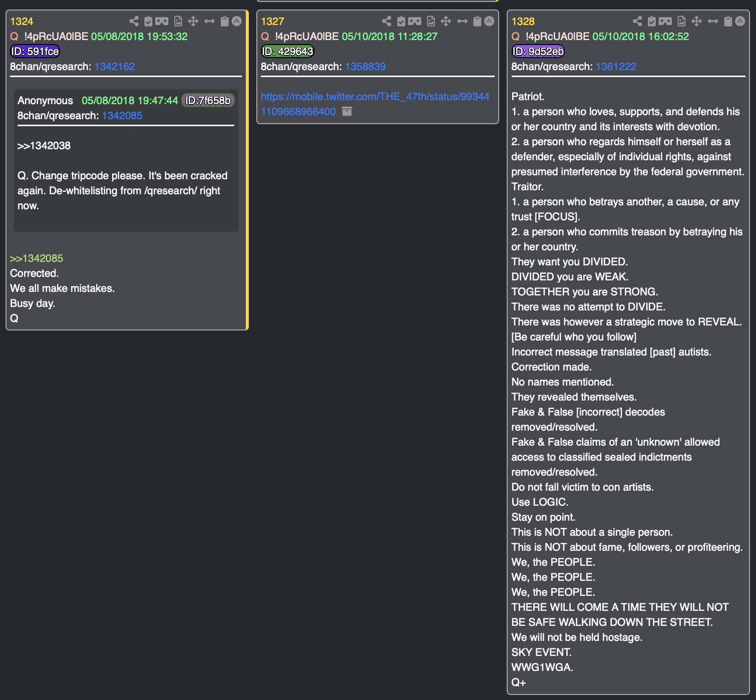
Task: Click the ID: 9d52eb badge
Action: tap(538, 51)
